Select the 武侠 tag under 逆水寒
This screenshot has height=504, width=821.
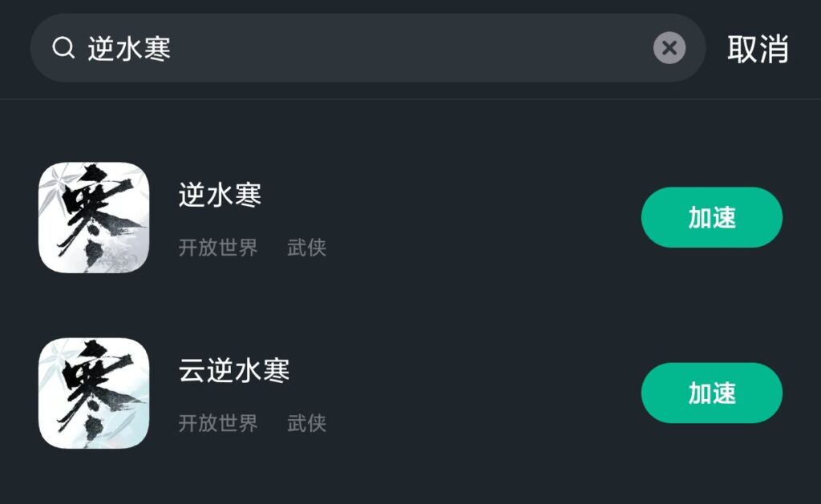307,248
